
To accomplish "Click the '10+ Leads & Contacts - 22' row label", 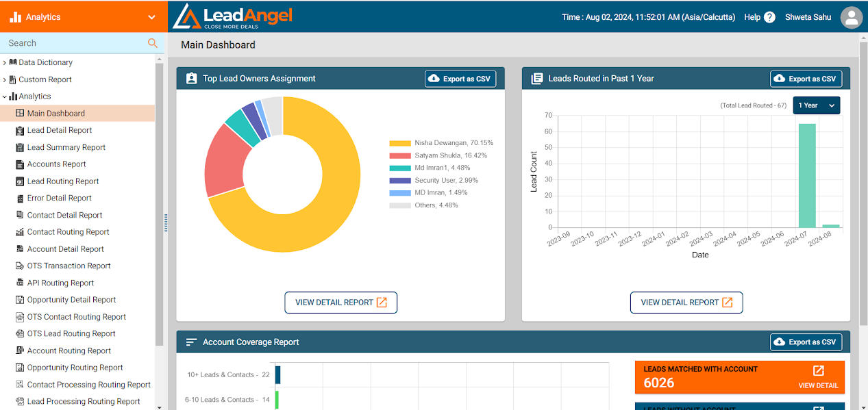I will click(229, 375).
